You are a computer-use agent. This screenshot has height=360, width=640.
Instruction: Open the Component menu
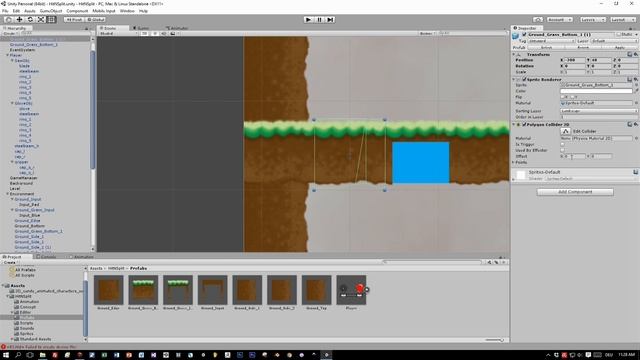tap(77, 11)
